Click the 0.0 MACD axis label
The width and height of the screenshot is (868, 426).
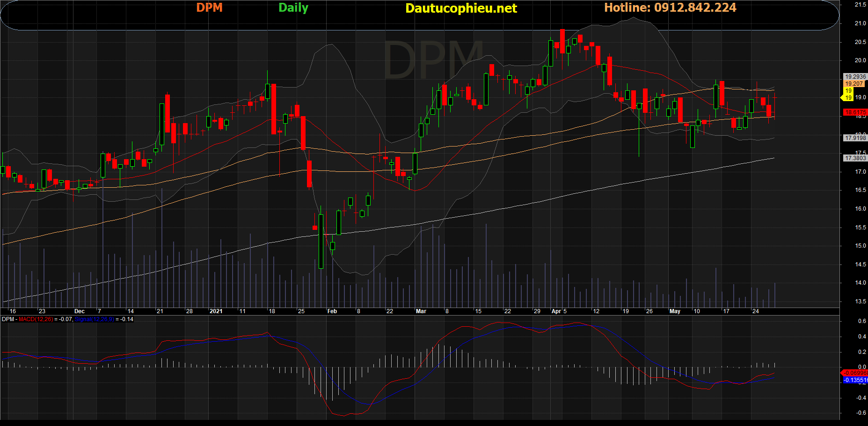862,367
